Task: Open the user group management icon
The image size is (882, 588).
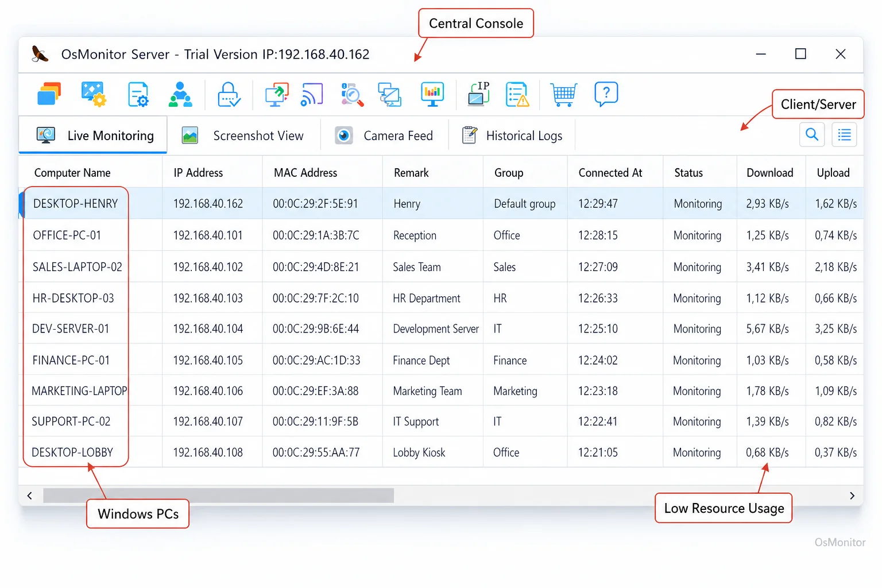Action: coord(180,94)
